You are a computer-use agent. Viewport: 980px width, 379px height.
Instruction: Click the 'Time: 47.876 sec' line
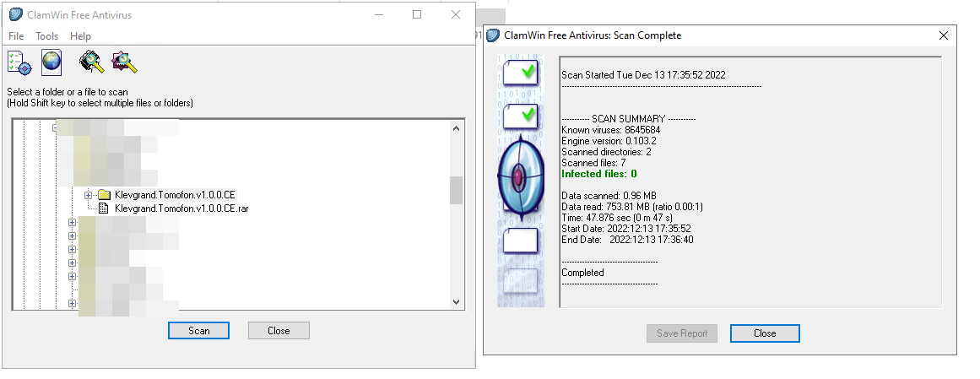click(x=617, y=218)
